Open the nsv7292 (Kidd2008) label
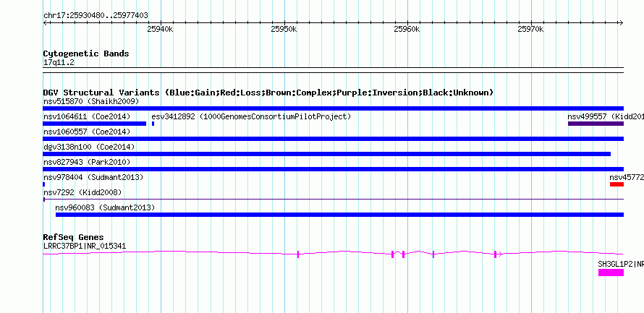The image size is (644, 313). coord(82,192)
